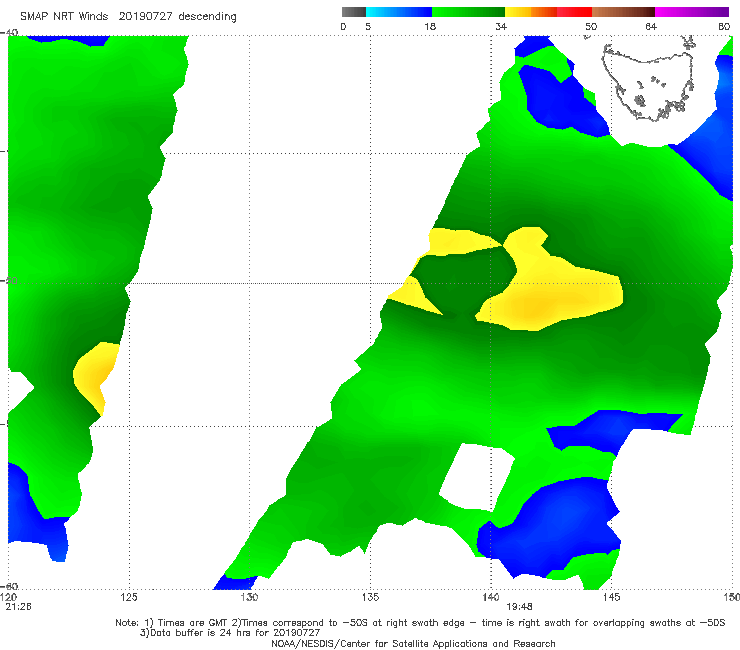Click the "SMAP NRT Winds" title text
The image size is (740, 650).
tap(64, 16)
